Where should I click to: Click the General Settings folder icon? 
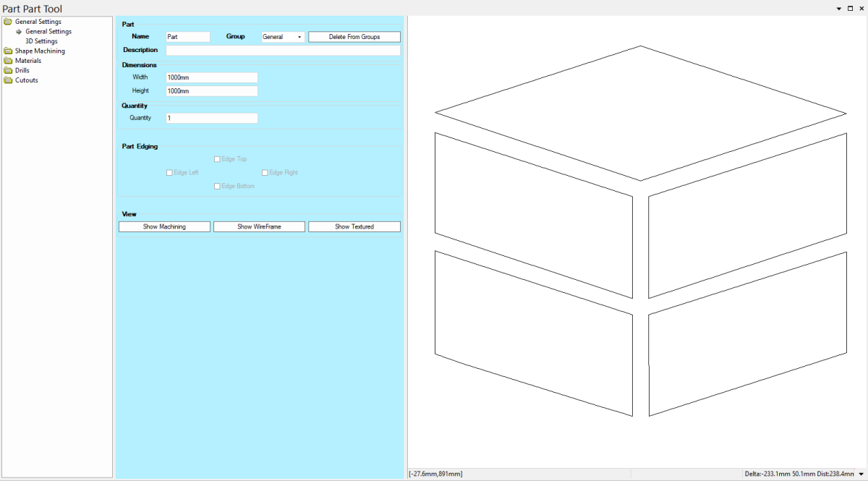point(8,22)
